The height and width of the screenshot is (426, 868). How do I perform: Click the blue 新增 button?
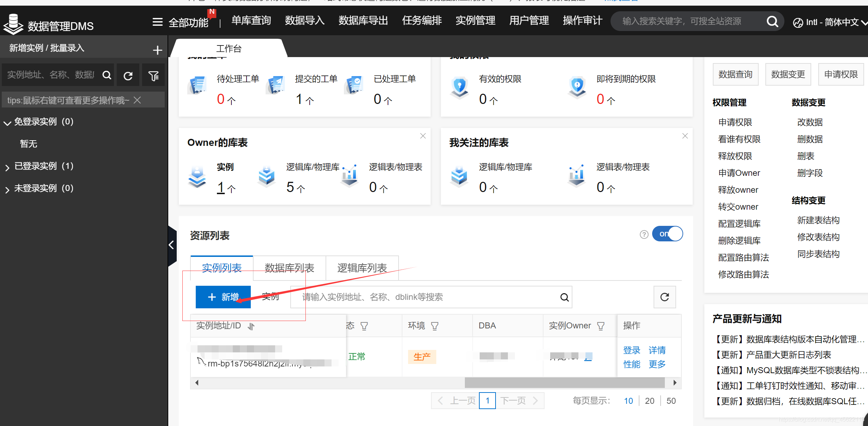(x=223, y=297)
